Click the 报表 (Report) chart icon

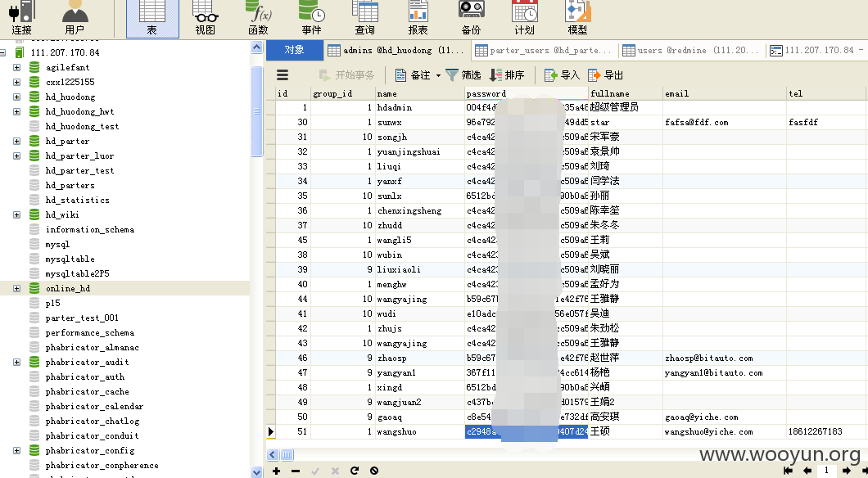(x=418, y=18)
